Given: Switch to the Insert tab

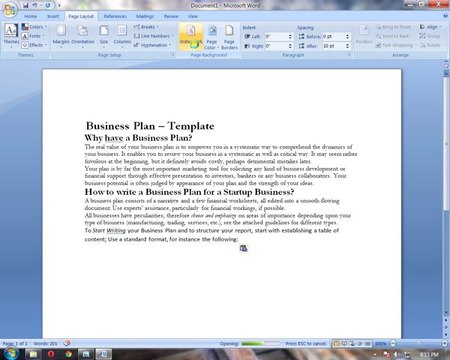Looking at the screenshot, I should (x=53, y=16).
